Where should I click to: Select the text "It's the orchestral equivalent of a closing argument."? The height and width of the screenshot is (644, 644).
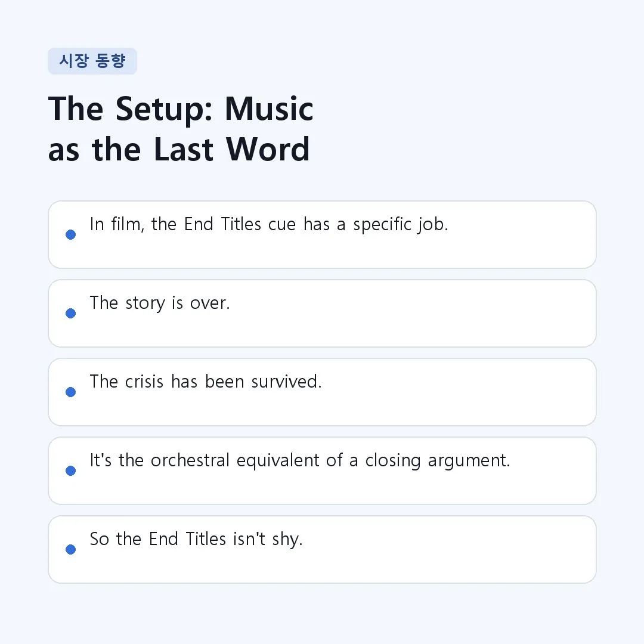(300, 460)
